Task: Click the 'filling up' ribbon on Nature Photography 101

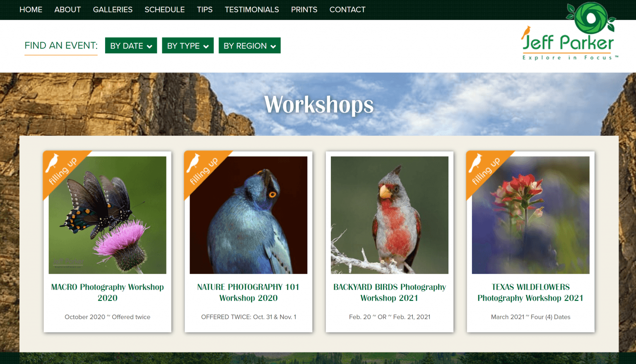Action: click(x=202, y=169)
